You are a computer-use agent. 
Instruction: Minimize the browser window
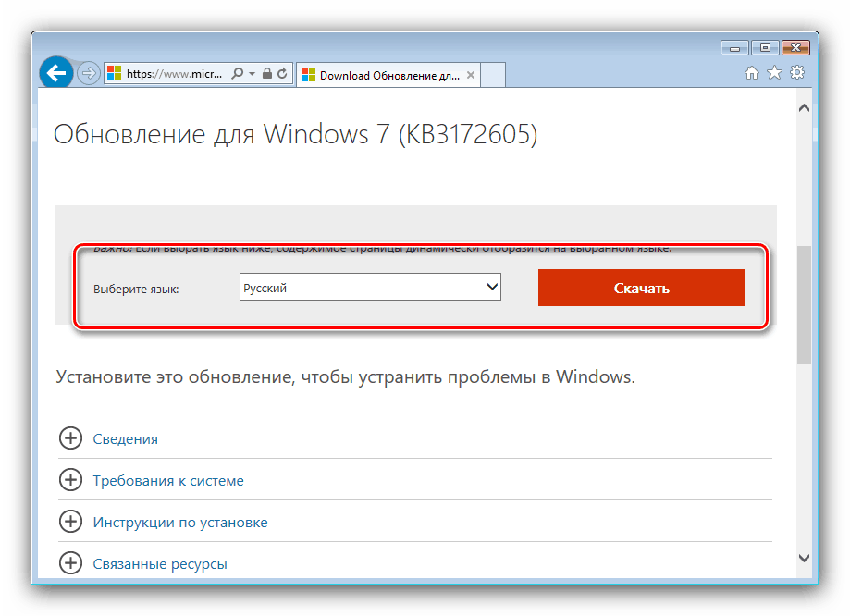click(x=734, y=48)
